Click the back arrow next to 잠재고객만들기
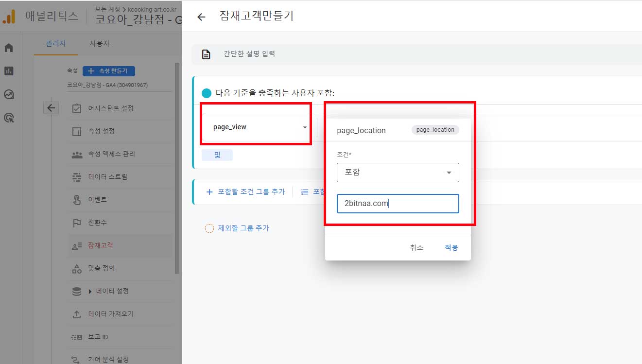The width and height of the screenshot is (642, 364). pos(201,16)
